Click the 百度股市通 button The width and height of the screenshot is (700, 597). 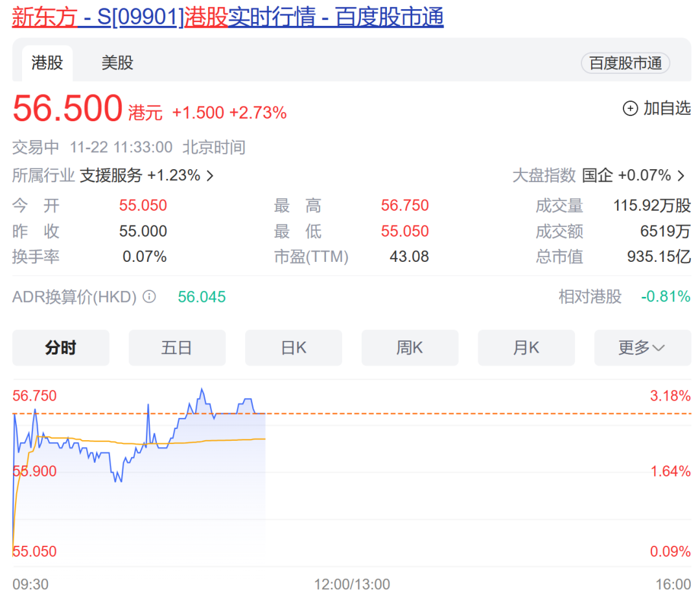[625, 63]
